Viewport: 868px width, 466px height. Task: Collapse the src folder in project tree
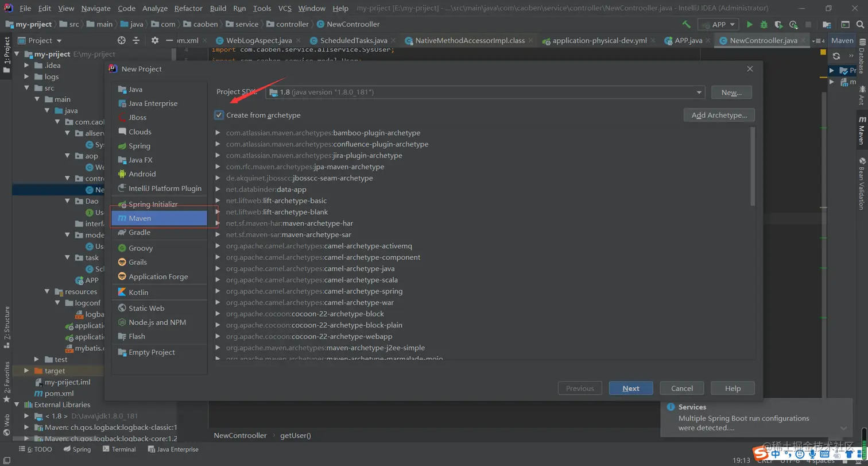point(26,88)
